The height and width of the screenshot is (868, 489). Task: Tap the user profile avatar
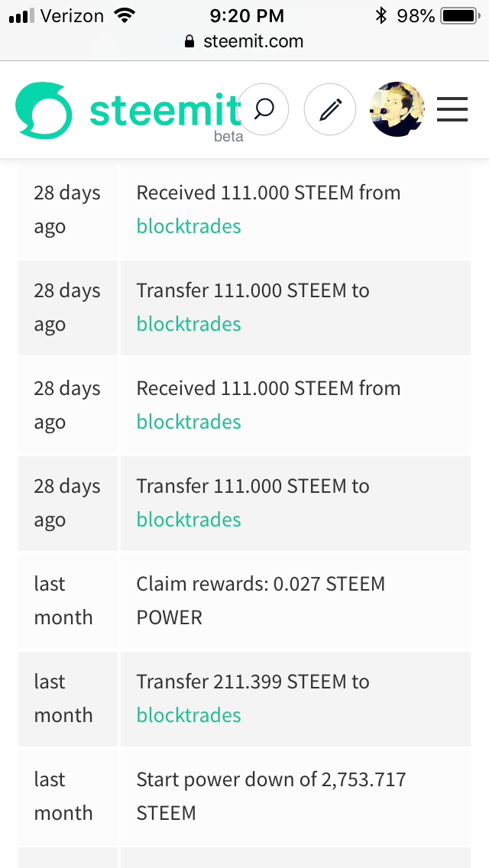pyautogui.click(x=397, y=109)
